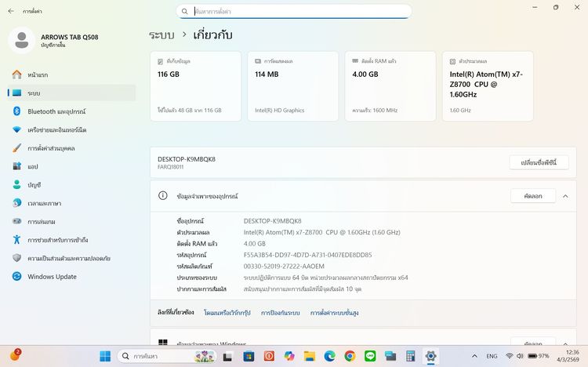Screen dimensions: 588x367
Task: Open privacy and security (ความเป็นส่วนตัวและความปลอดภัย) settings
Action: [x=68, y=258]
